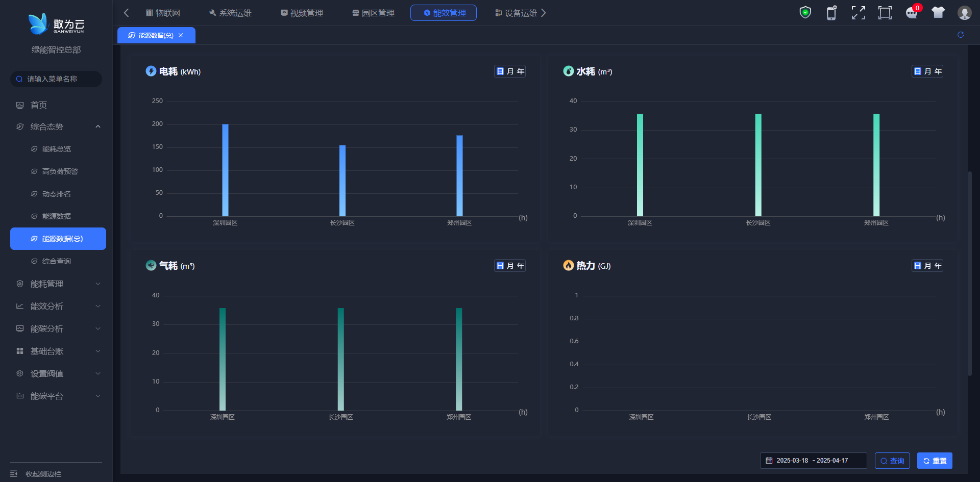The image size is (980, 482).
Task: Click the back arrow in top navigation
Action: click(x=127, y=13)
